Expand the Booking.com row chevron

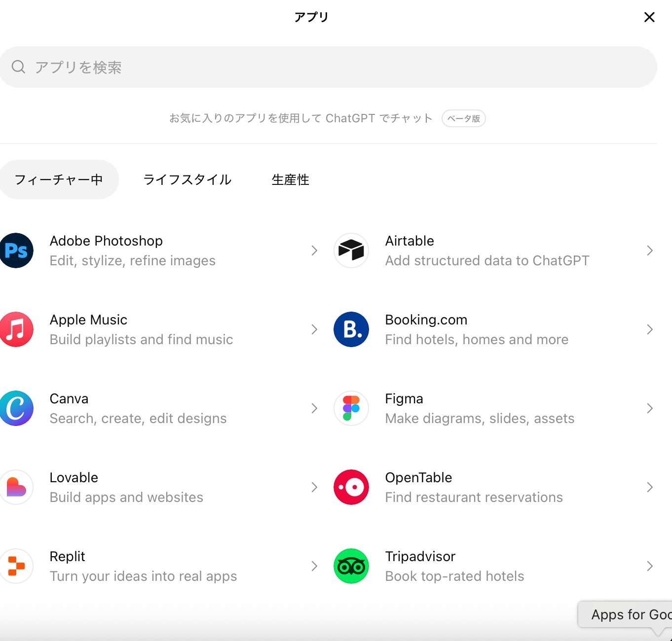click(x=650, y=329)
